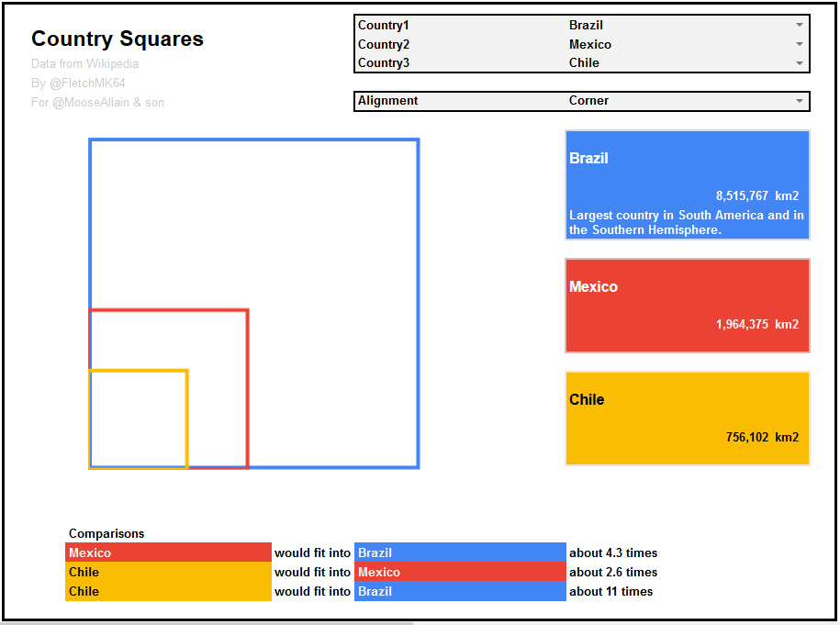This screenshot has width=840, height=625.
Task: Click the 'By @FletchMK64' credit
Action: (x=78, y=83)
